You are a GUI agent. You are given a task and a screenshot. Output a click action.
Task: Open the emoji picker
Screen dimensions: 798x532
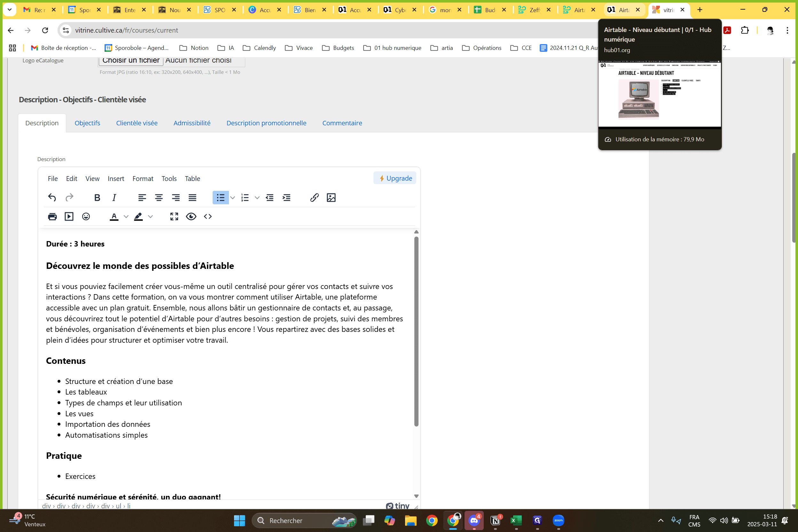pyautogui.click(x=86, y=216)
